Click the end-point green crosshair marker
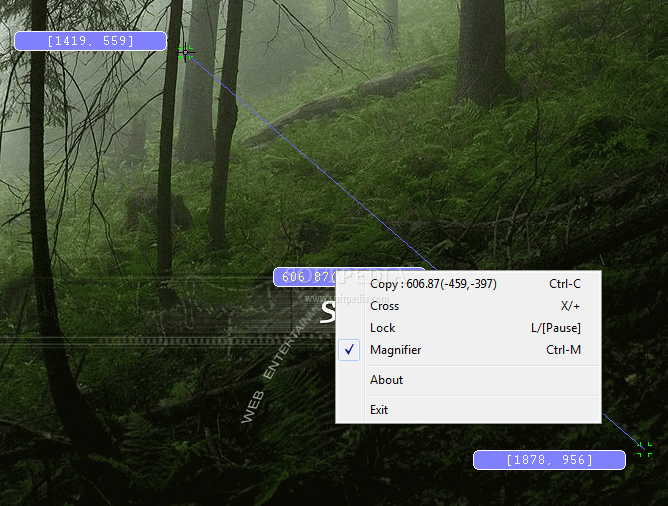Viewport: 668px width, 506px height. point(645,449)
